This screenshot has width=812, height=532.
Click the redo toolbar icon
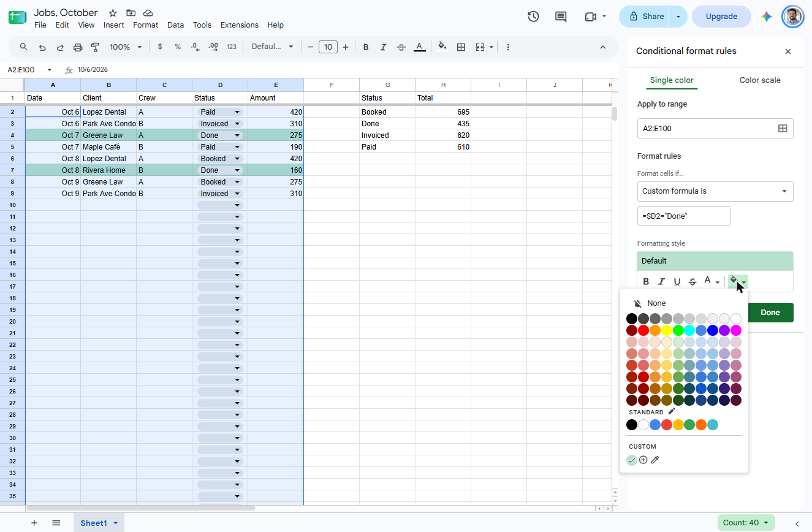coord(60,47)
